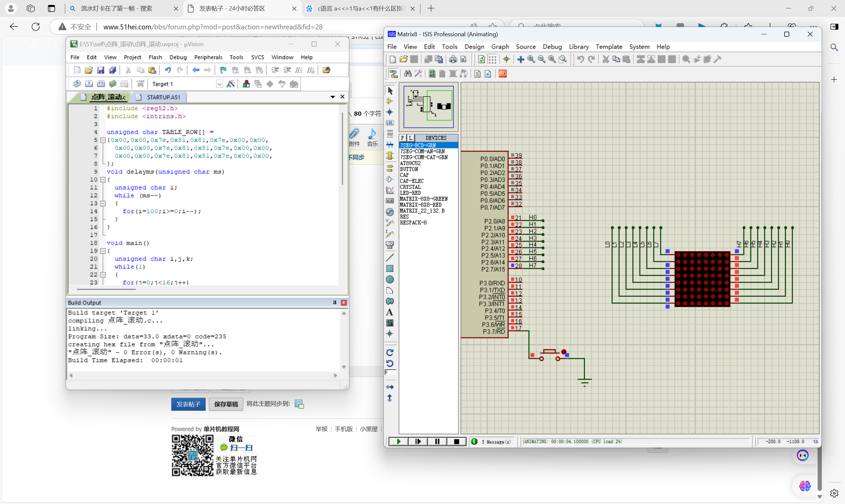The height and width of the screenshot is (504, 845).
Task: Stop the ISIS simulation
Action: point(456,442)
